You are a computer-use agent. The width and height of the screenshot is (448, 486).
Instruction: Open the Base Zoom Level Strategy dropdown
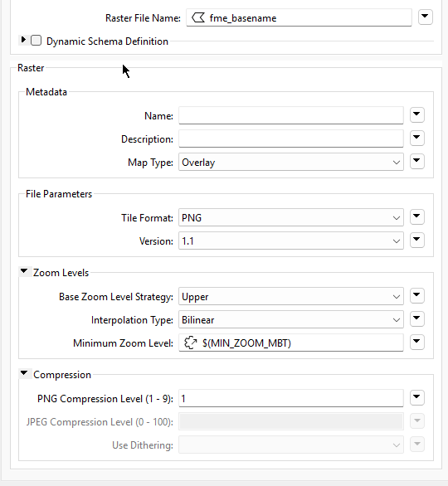coord(291,296)
